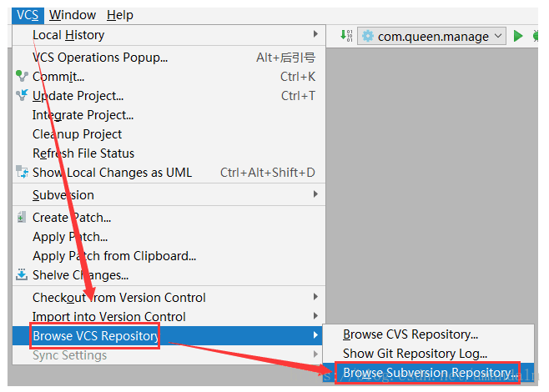This screenshot has width=549, height=392.
Task: Select Browse Subversion Repository... item
Action: 428,373
